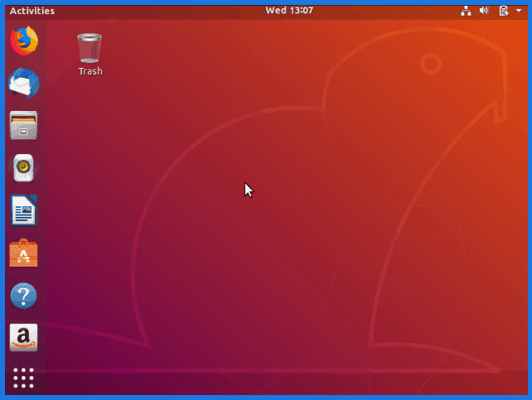The image size is (532, 400).
Task: Open LibreOffice Writer from the dock
Action: (x=23, y=210)
